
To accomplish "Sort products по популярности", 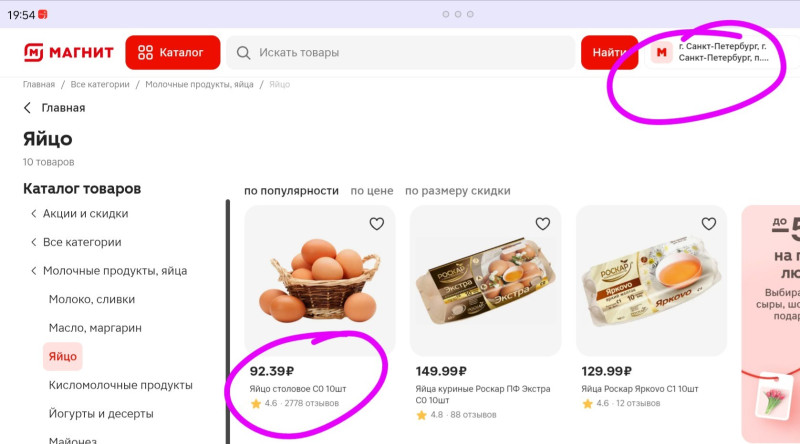I will [x=291, y=191].
